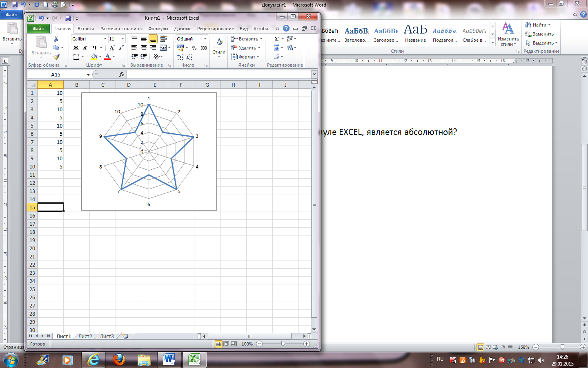Click the Clear eraser icon in Excel

pyautogui.click(x=277, y=57)
